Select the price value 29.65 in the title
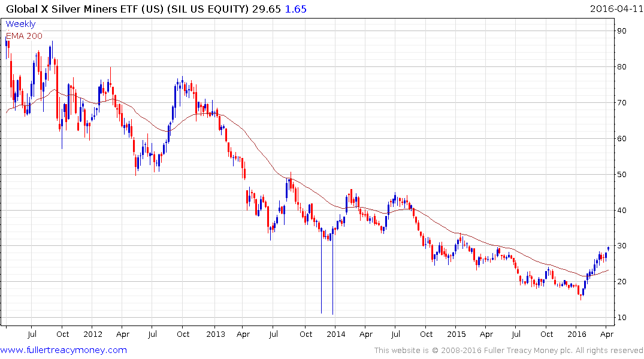644x359 pixels. [266, 9]
